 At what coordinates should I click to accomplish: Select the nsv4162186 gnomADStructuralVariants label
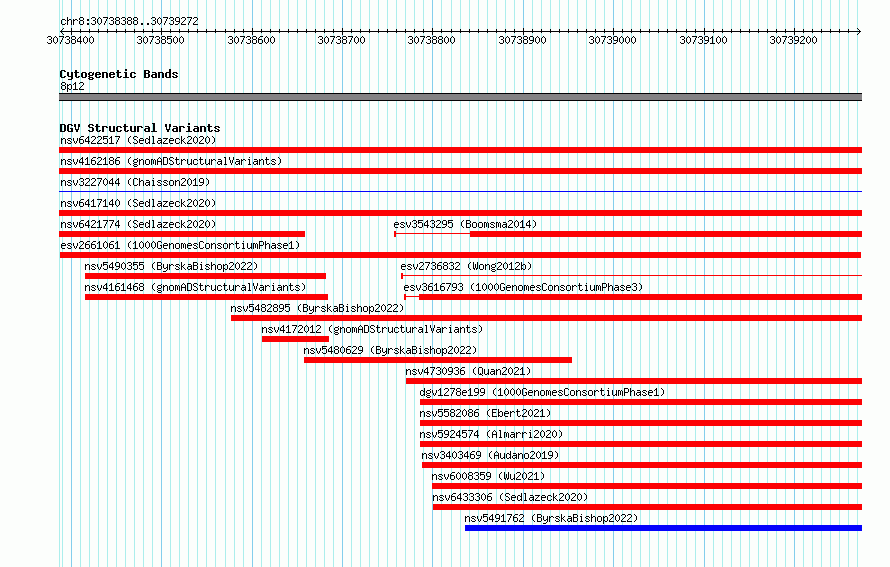click(x=171, y=161)
